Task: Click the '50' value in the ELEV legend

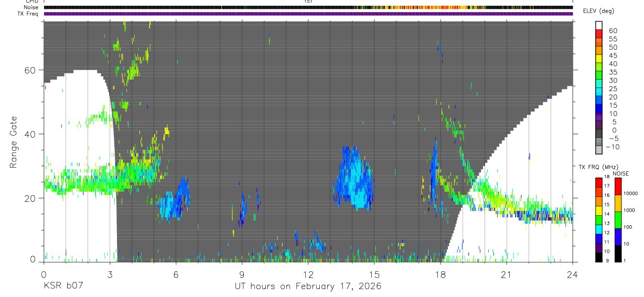Action: 613,48
